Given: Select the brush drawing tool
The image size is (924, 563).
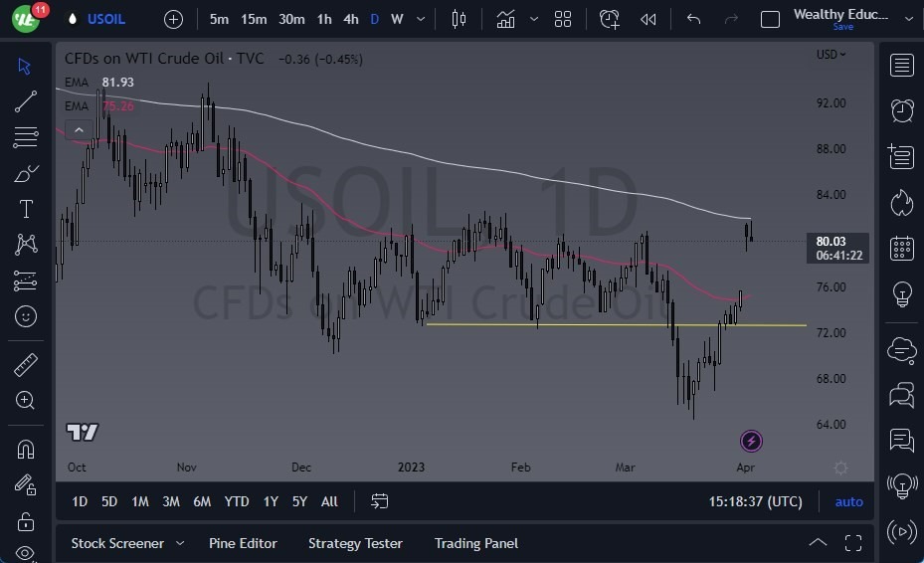Looking at the screenshot, I should pyautogui.click(x=25, y=174).
